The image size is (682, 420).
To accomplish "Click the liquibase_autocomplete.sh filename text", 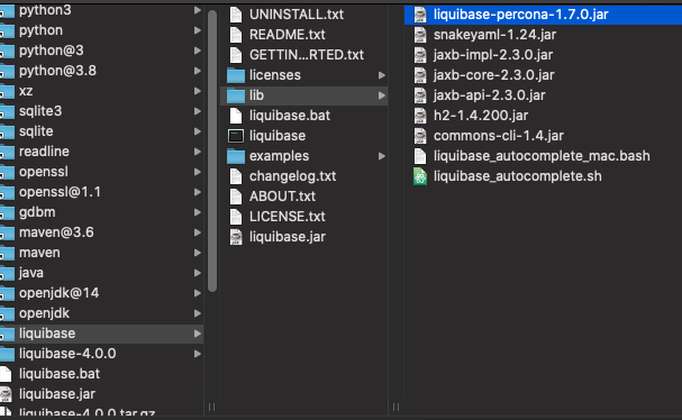I will tap(518, 176).
